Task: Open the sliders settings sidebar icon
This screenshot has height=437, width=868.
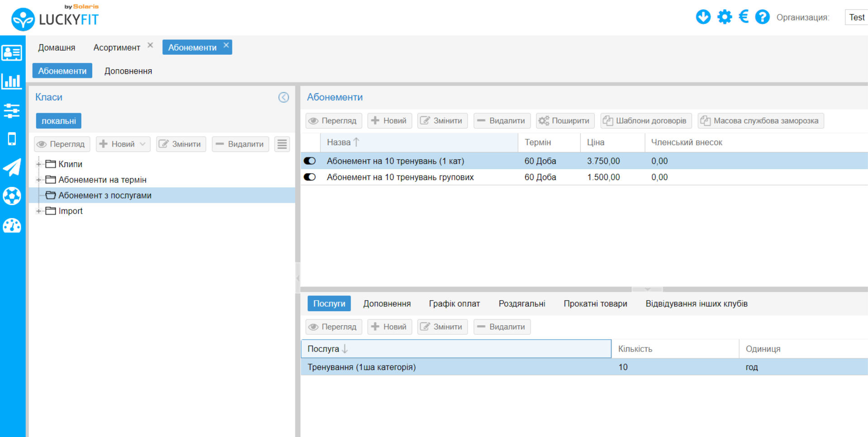Action: (x=12, y=110)
